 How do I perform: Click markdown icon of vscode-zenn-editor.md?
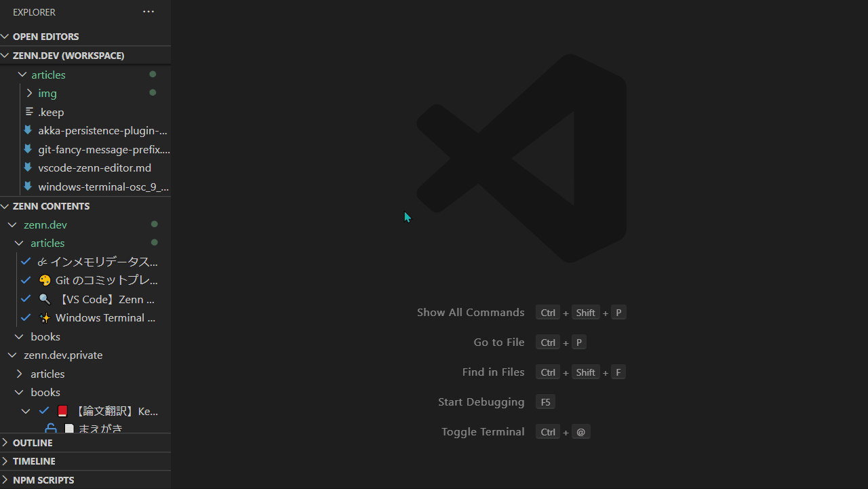(x=28, y=168)
